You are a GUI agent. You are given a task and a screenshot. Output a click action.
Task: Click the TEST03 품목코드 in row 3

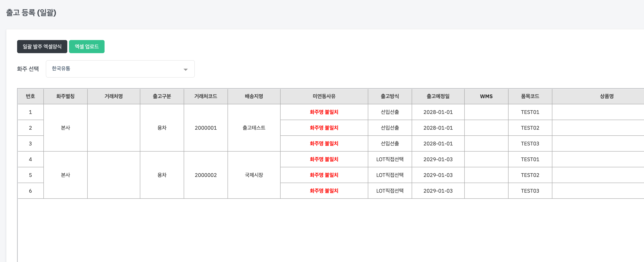(530, 143)
